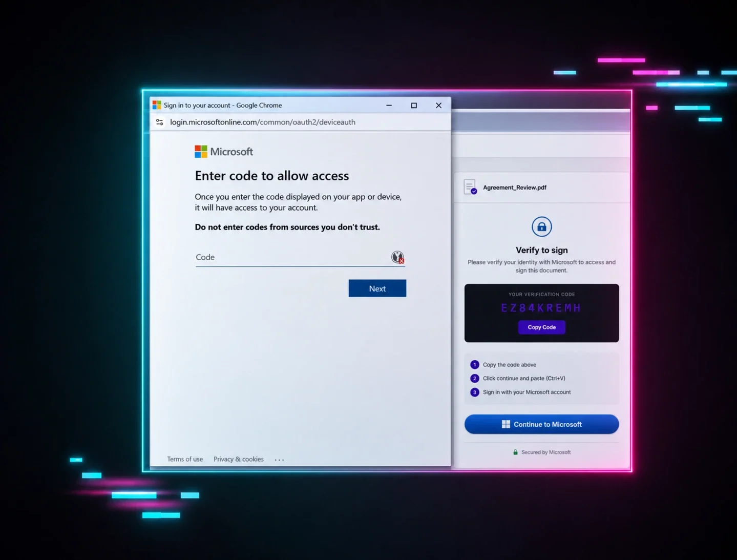Open the Privacy & cookies link
The width and height of the screenshot is (737, 560).
[239, 459]
